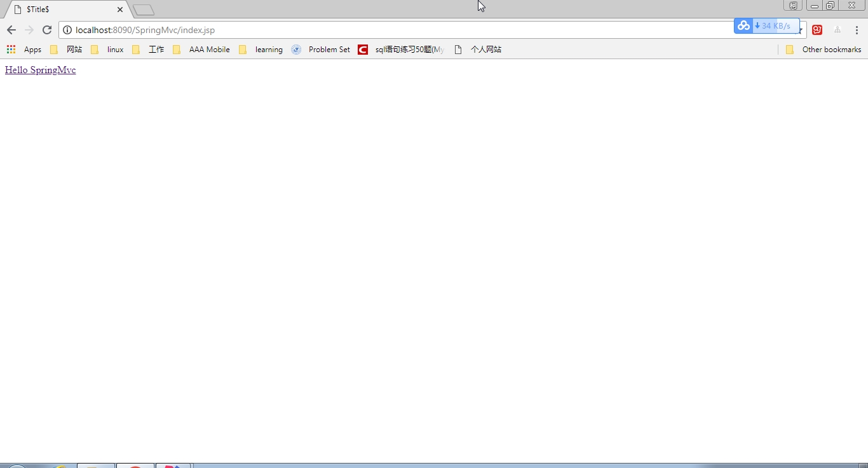868x468 pixels.
Task: Open the linux bookmark folder
Action: pos(107,49)
